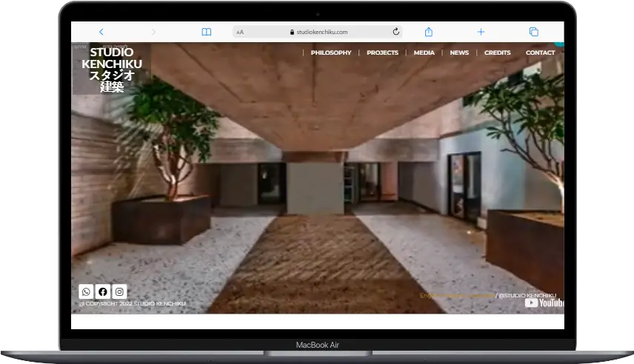Image resolution: width=634 pixels, height=364 pixels.
Task: Open the Safari bookmarks book icon
Action: [x=206, y=32]
